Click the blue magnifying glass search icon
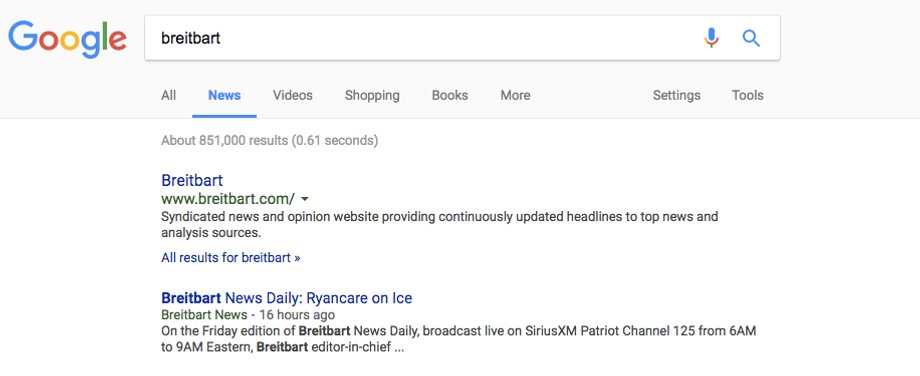 [751, 38]
